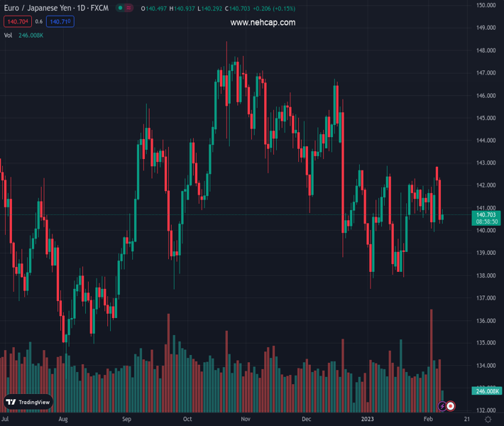The height and width of the screenshot is (426, 504).
Task: Click the Sep label on time axis
Action: [126, 419]
